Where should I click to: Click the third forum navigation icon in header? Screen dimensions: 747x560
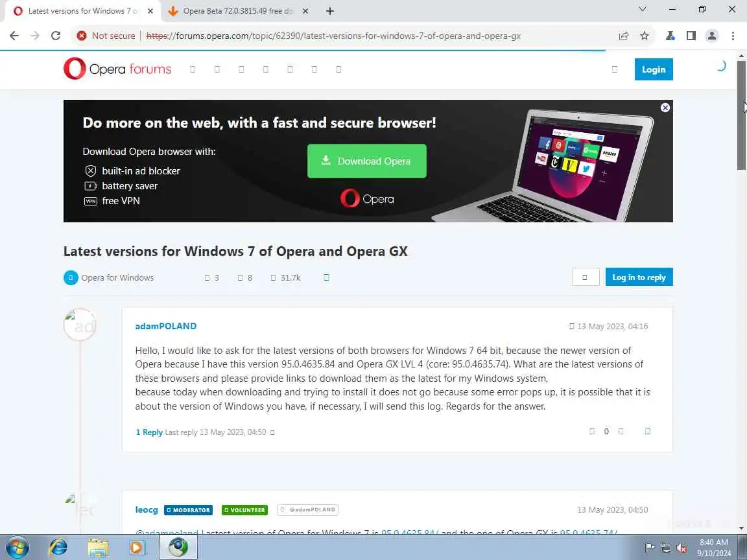pyautogui.click(x=241, y=69)
